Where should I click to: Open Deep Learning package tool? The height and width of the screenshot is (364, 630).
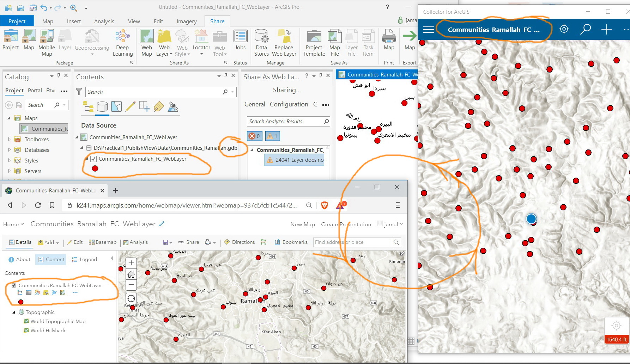pyautogui.click(x=122, y=43)
